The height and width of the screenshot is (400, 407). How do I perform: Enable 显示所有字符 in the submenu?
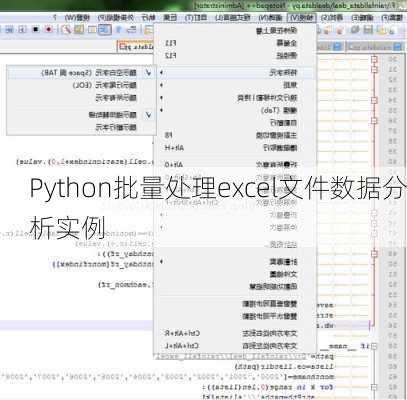click(x=81, y=98)
